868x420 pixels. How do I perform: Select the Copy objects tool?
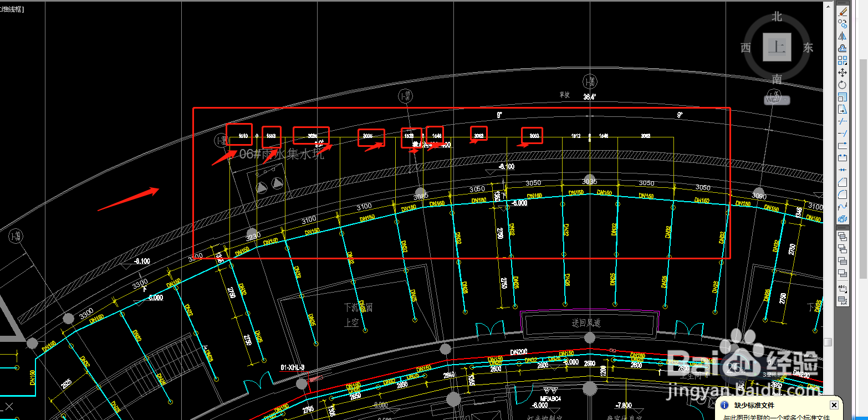(x=843, y=24)
